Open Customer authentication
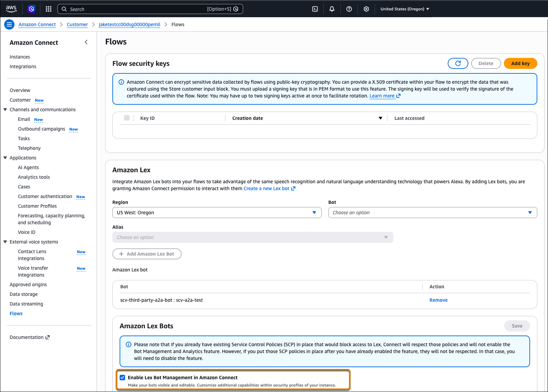This screenshot has width=548, height=392. [x=45, y=196]
